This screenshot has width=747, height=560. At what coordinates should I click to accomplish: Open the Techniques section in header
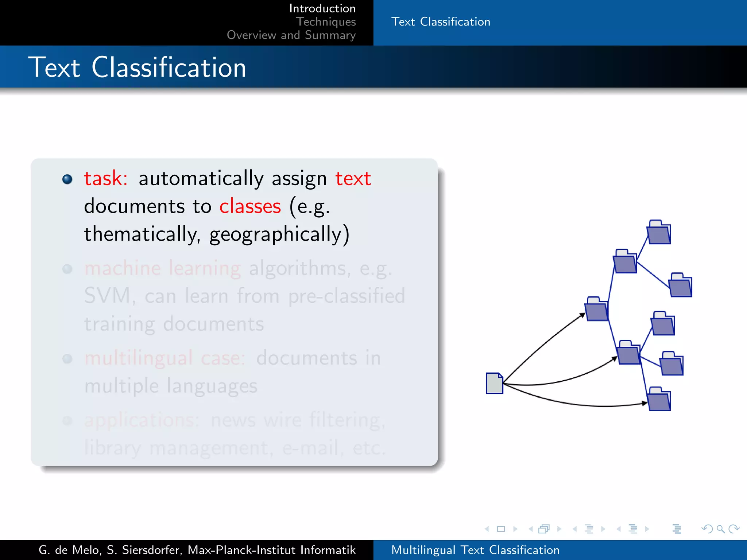pyautogui.click(x=326, y=22)
